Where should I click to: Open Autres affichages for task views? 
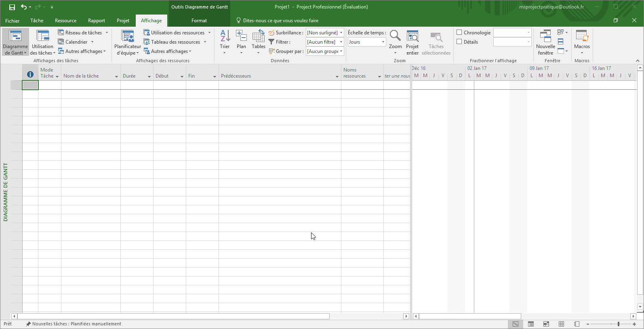82,51
